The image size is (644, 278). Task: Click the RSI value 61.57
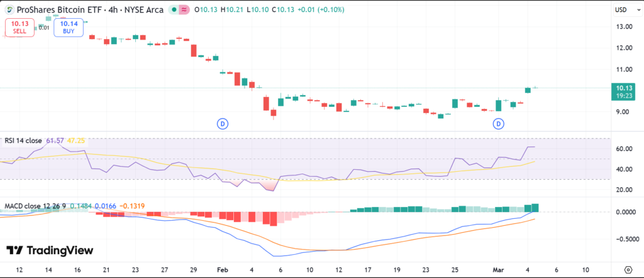[55, 140]
